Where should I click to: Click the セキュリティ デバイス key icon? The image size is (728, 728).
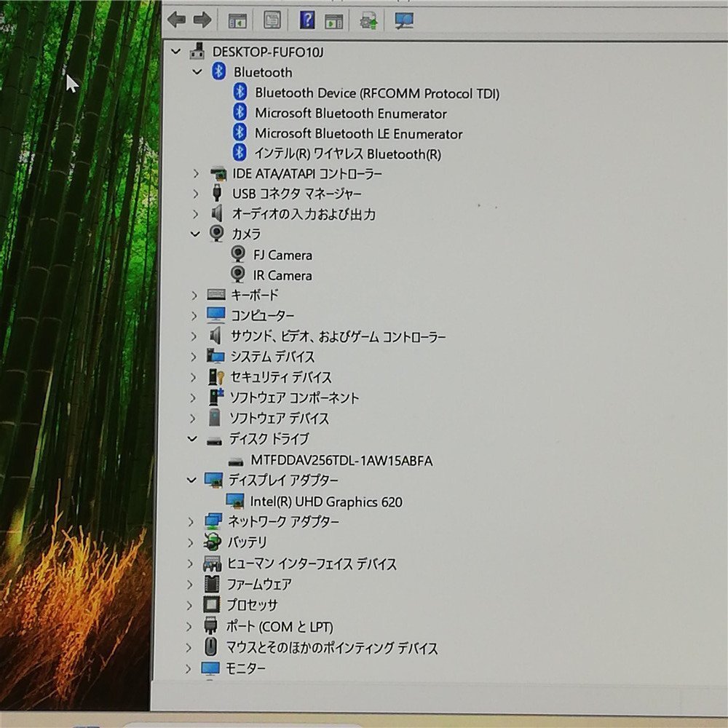coord(216,377)
